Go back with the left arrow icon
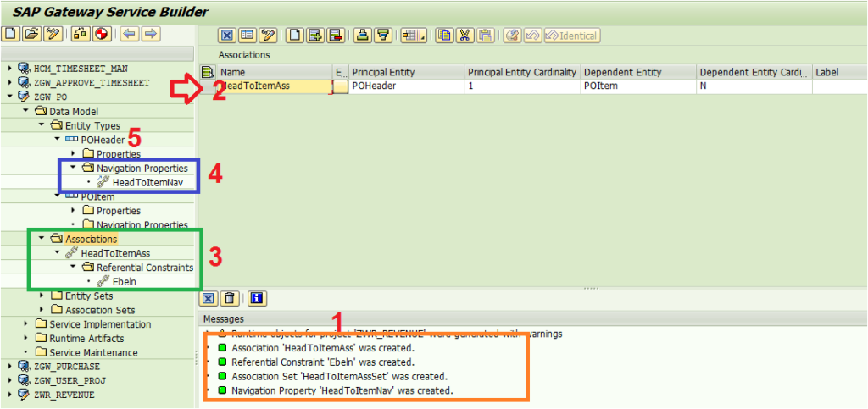The height and width of the screenshot is (409, 868). pyautogui.click(x=130, y=34)
